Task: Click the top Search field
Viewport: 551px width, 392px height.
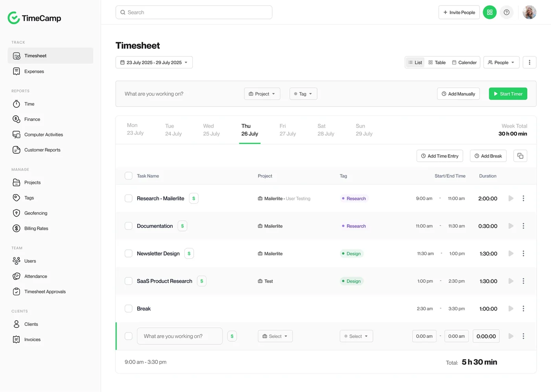Action: (x=194, y=12)
